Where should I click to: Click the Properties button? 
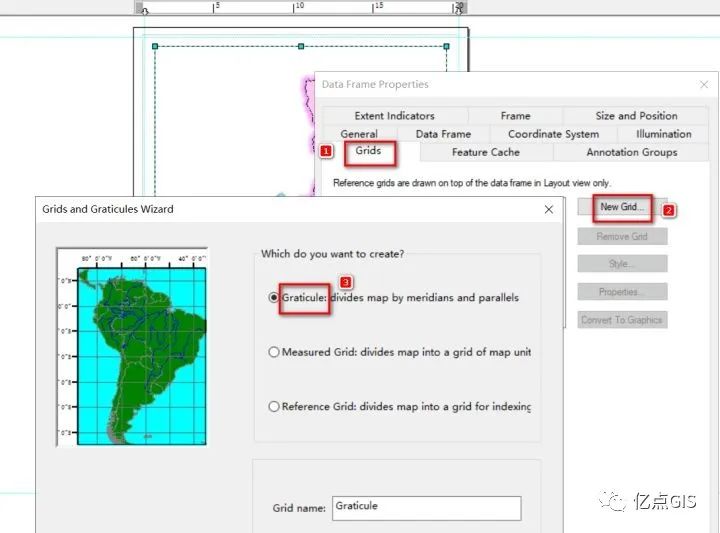(x=622, y=292)
